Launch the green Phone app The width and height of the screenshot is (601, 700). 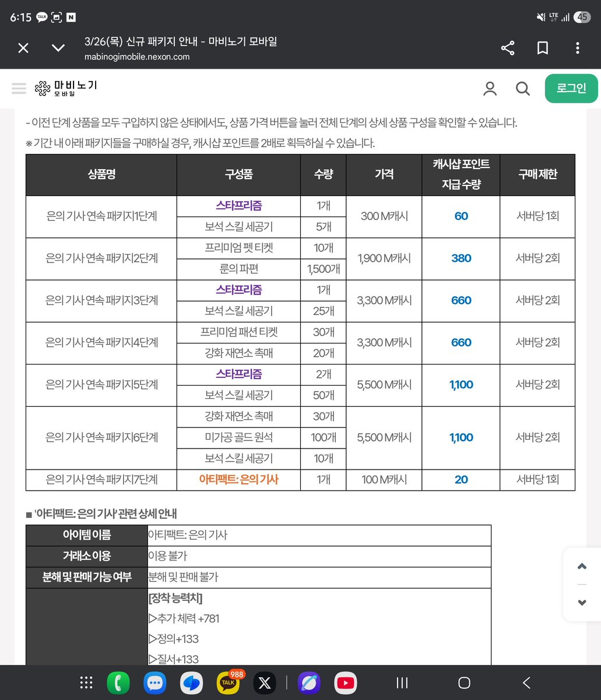coord(118,682)
